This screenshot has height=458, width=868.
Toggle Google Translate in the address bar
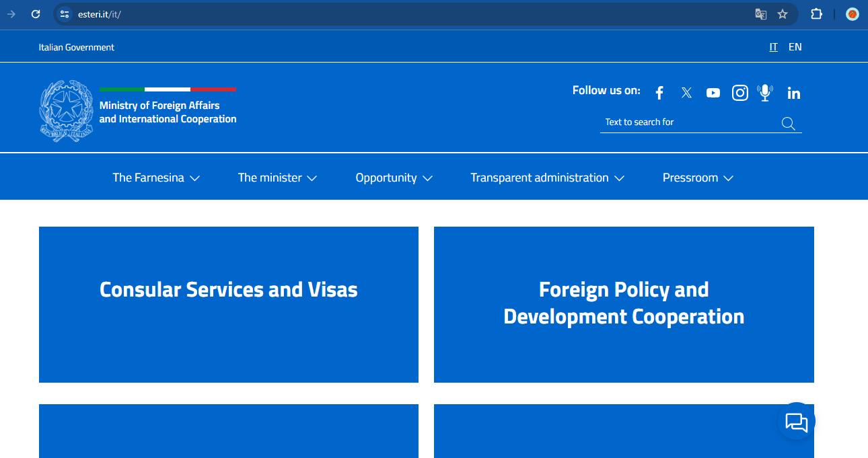760,13
